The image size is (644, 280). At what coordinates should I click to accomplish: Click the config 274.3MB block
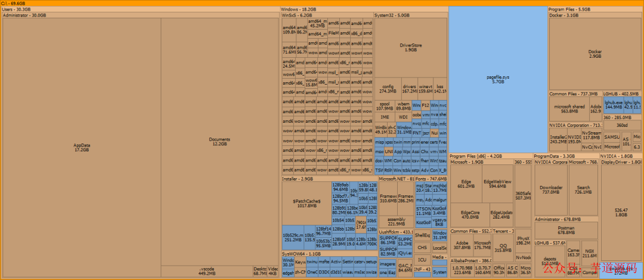[388, 89]
